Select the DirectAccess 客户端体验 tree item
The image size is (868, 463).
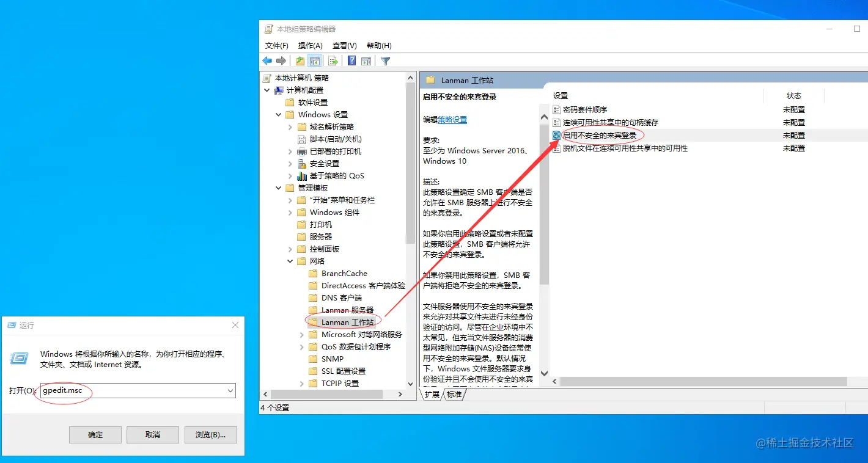[363, 286]
